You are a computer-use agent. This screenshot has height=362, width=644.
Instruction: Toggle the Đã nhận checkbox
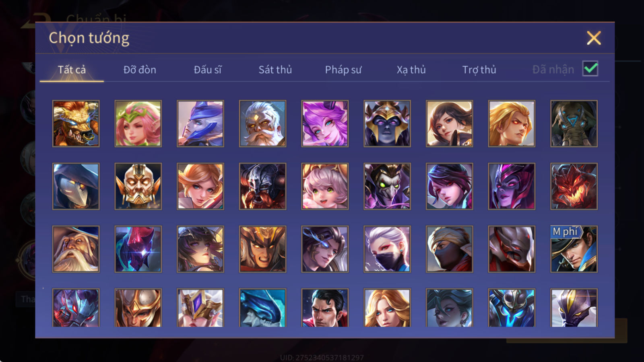point(590,69)
